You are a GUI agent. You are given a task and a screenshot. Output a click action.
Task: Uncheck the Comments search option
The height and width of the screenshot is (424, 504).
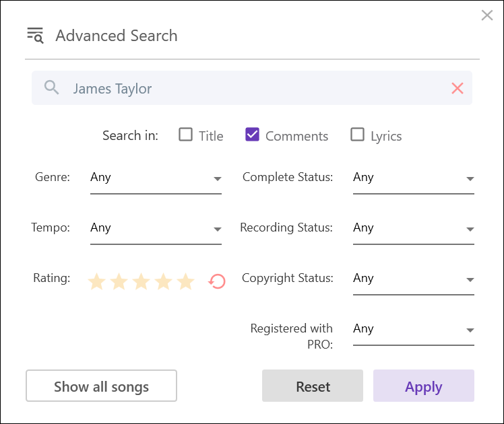pyautogui.click(x=252, y=135)
